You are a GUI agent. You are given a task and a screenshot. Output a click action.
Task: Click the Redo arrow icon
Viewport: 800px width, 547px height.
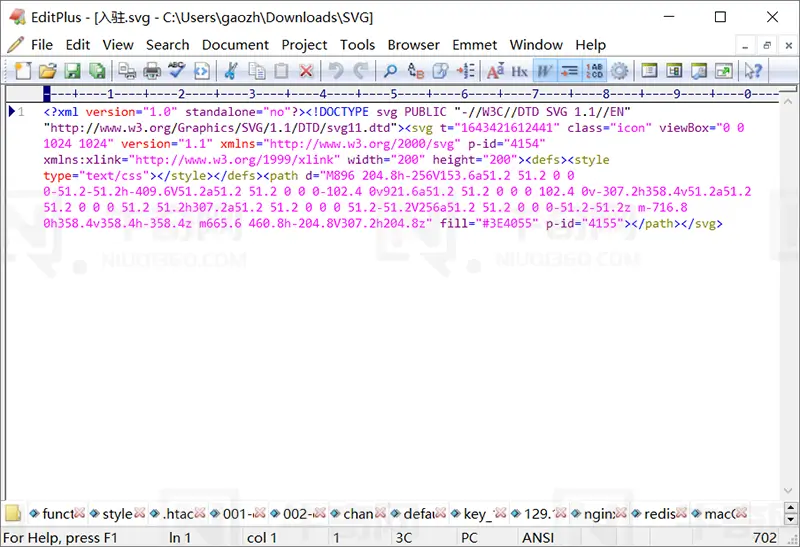(361, 70)
